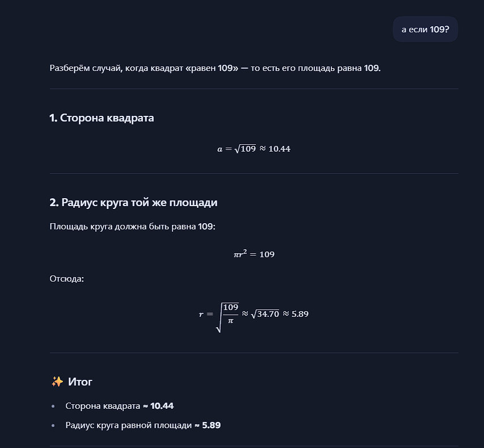Click the fraction 109 over π under root
Viewport: 484px width, 448px height.
(x=230, y=313)
